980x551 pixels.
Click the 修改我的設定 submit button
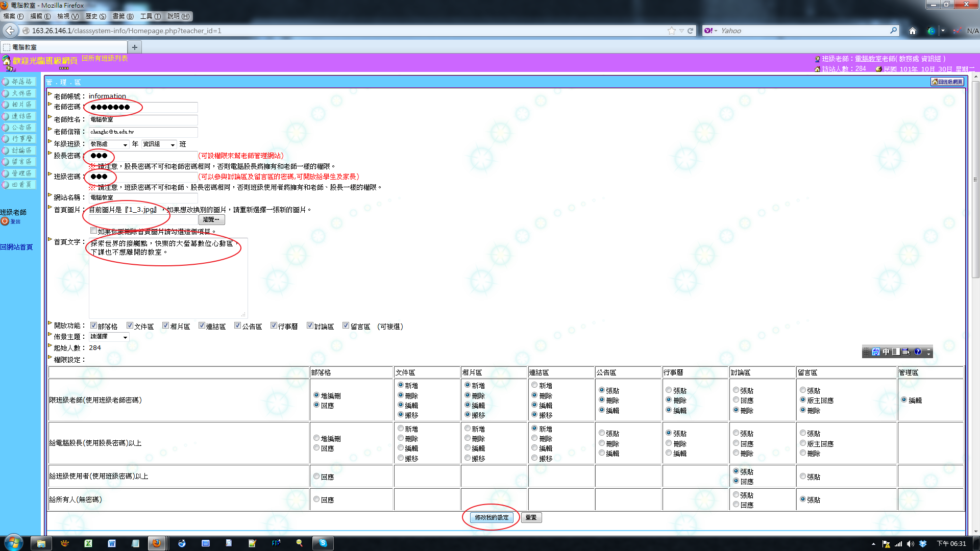(x=492, y=517)
